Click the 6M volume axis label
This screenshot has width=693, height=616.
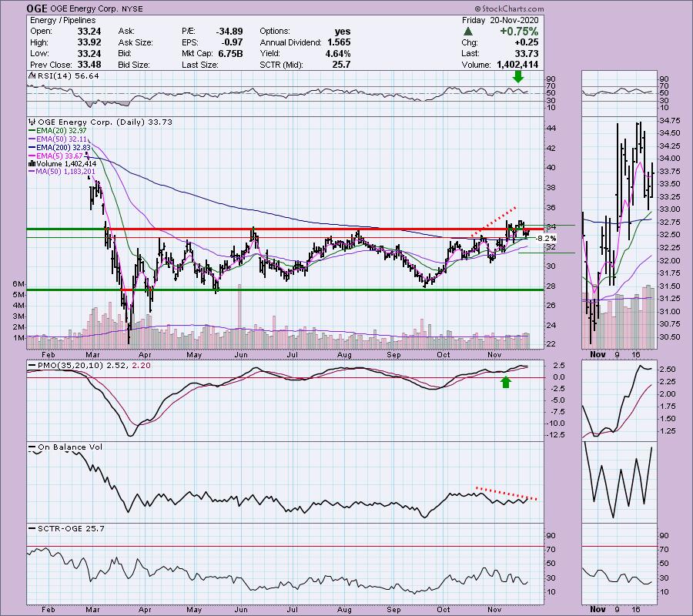coord(18,283)
